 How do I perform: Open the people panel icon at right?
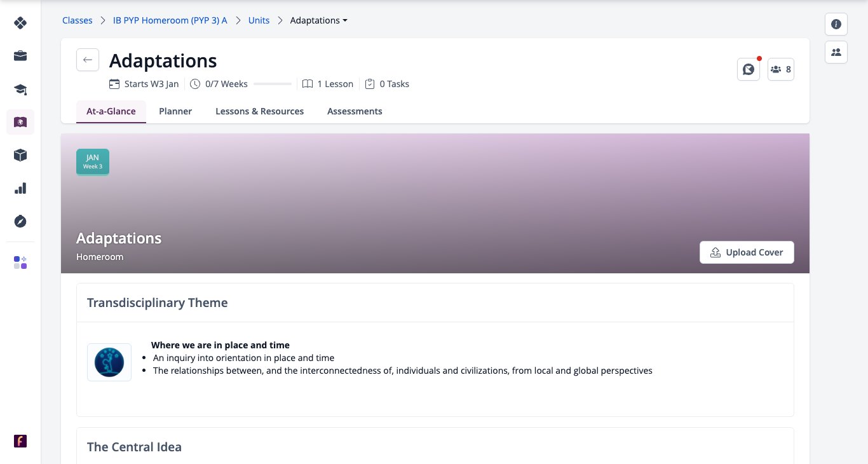836,52
